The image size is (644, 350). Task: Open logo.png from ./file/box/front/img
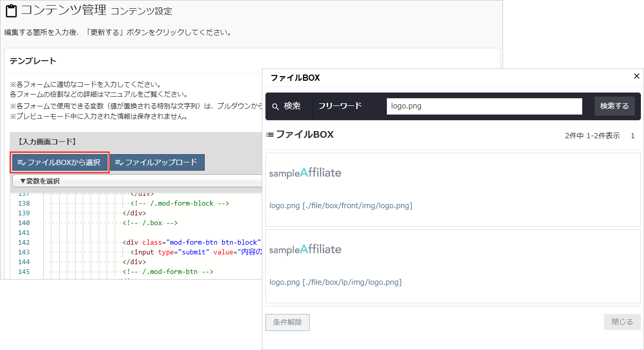(x=339, y=205)
